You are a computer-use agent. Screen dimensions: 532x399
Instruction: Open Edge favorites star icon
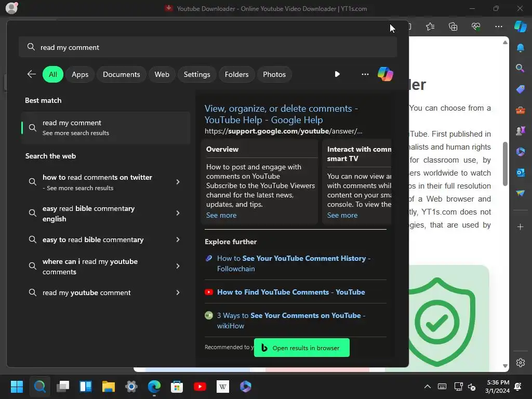point(430,26)
